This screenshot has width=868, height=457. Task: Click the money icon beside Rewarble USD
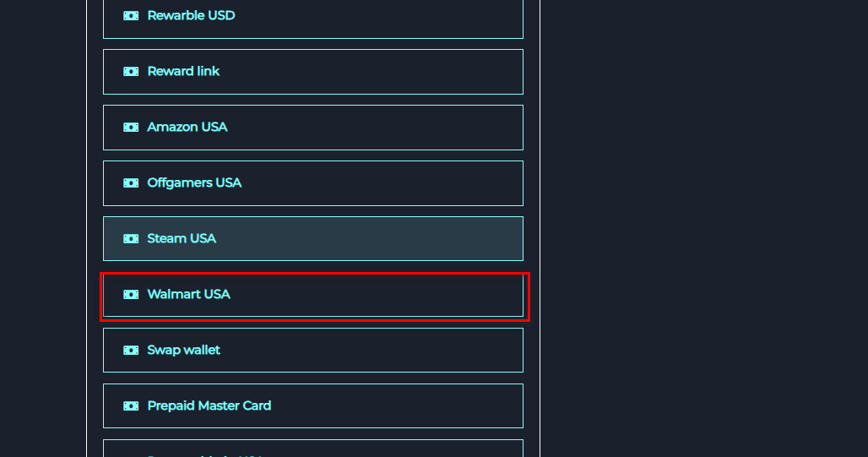(x=131, y=16)
